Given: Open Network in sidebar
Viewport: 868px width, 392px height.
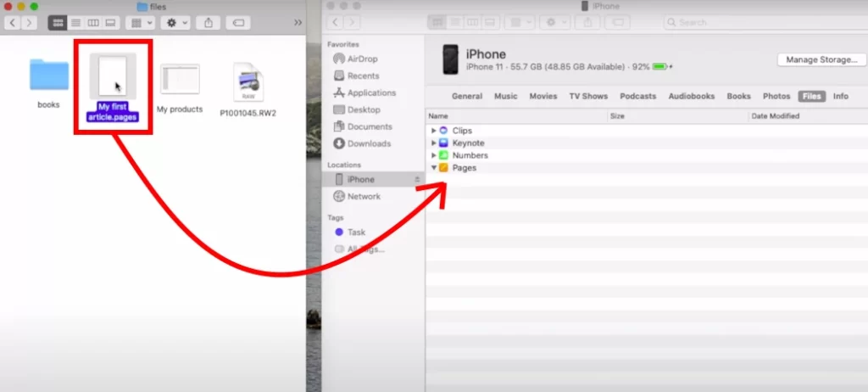Looking at the screenshot, I should coord(363,196).
